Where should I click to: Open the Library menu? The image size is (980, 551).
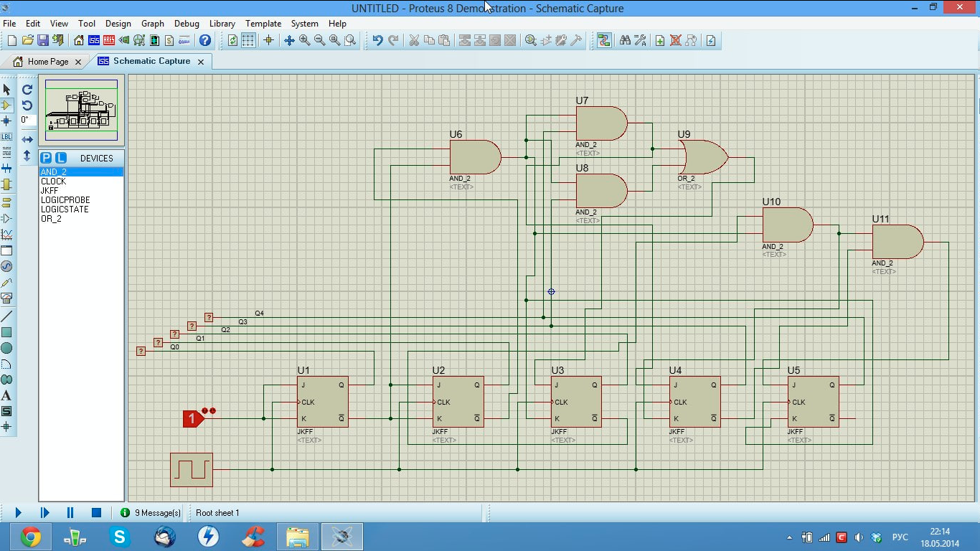[222, 24]
